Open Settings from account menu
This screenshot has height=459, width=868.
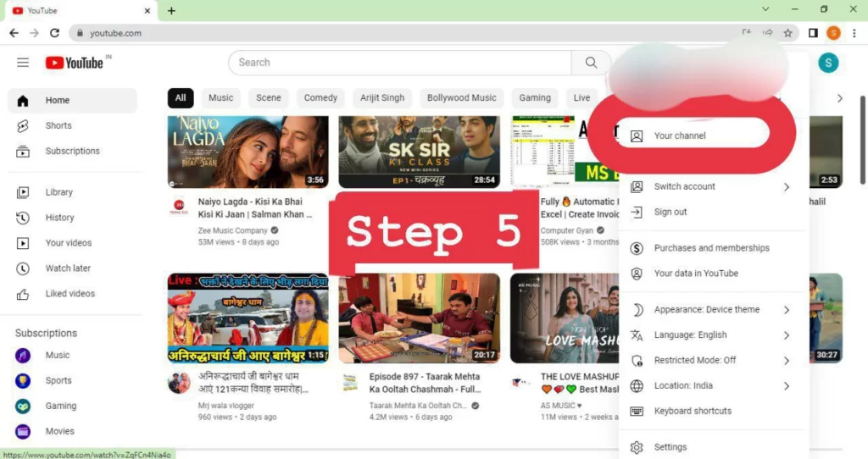(x=712, y=447)
